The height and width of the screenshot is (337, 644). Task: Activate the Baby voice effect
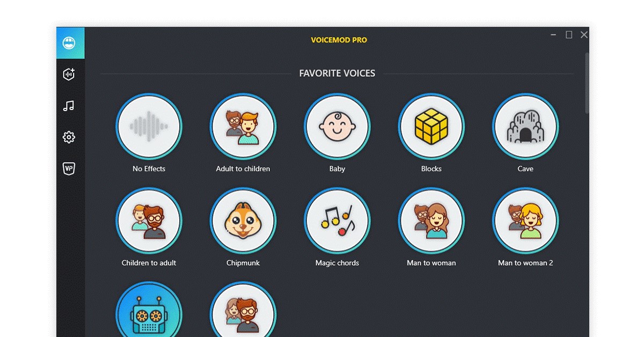point(337,127)
